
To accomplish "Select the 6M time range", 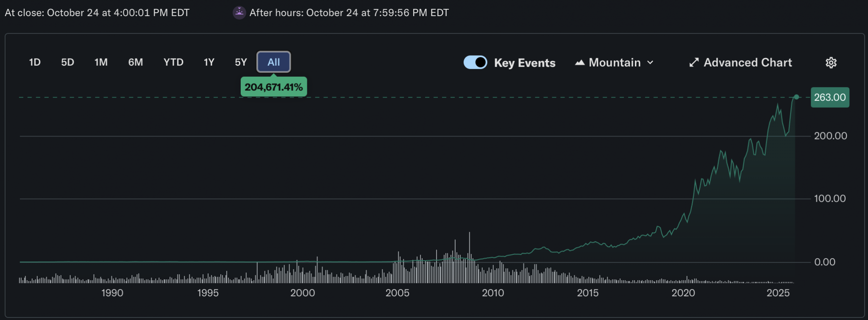I will [x=136, y=62].
